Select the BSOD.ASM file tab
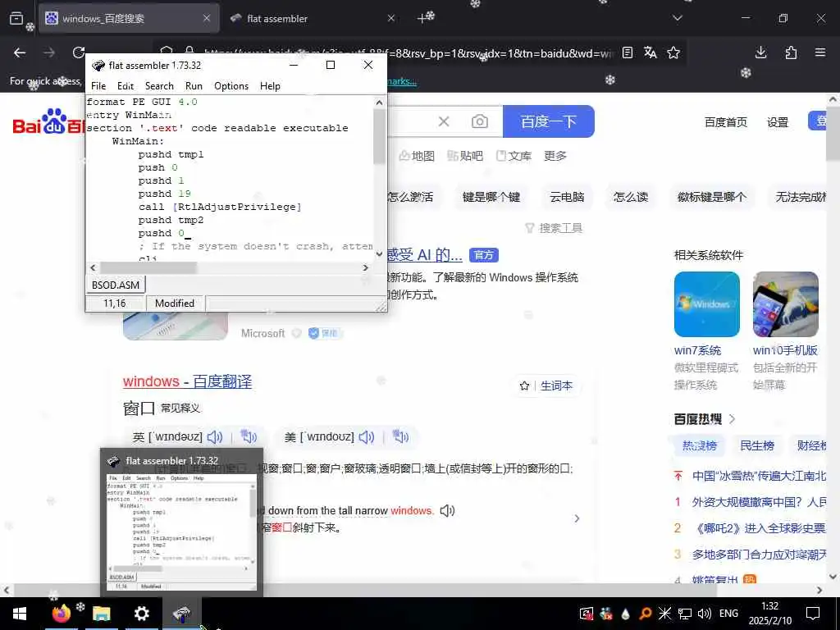The image size is (840, 630). 115,285
